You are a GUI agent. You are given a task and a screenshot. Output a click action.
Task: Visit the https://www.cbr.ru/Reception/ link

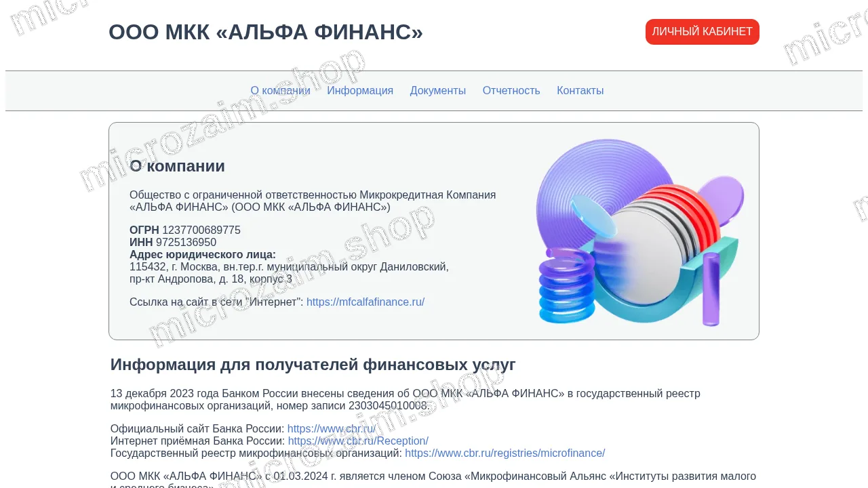(x=358, y=441)
